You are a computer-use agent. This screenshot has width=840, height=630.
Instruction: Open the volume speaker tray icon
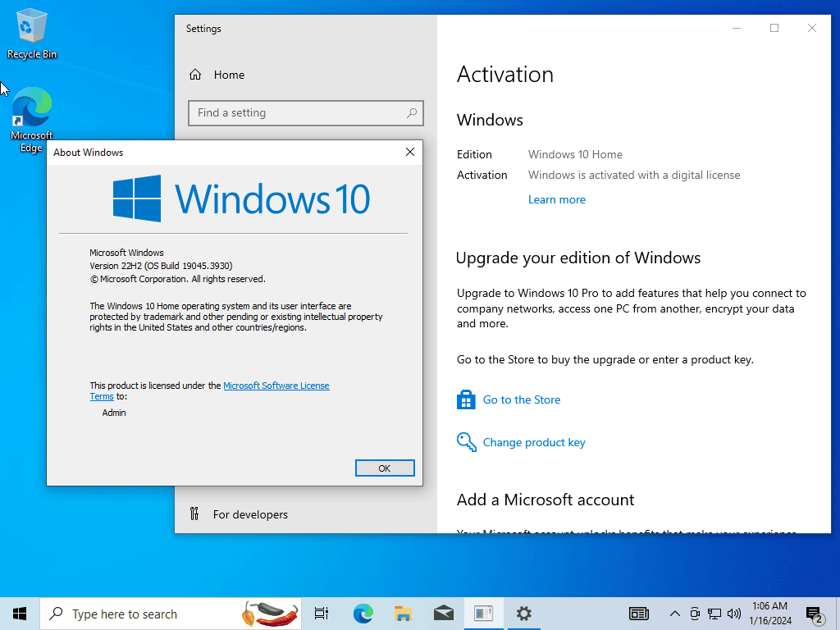tap(734, 614)
